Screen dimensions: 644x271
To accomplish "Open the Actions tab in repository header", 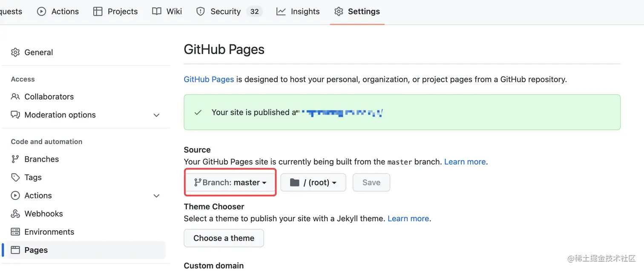I will pyautogui.click(x=58, y=11).
